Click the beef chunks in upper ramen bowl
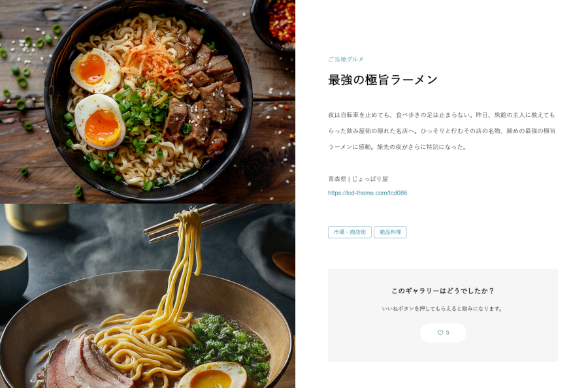Screen dimensions: 588x388 coord(206,93)
